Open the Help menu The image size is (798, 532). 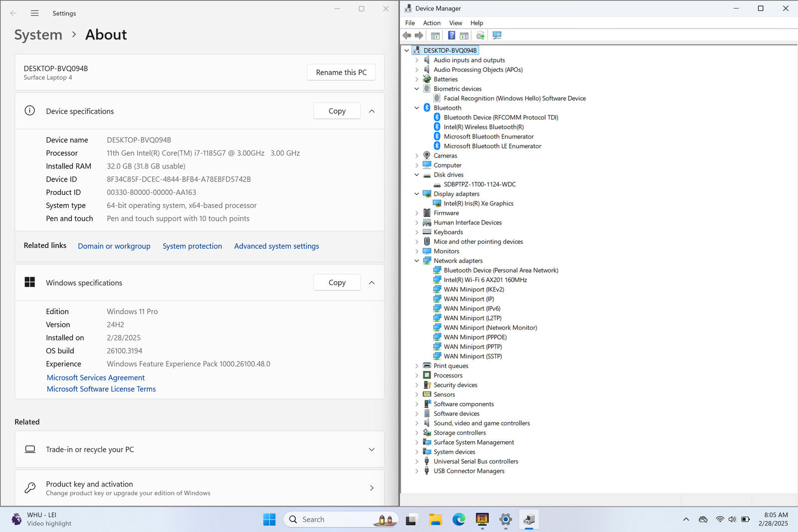point(477,23)
